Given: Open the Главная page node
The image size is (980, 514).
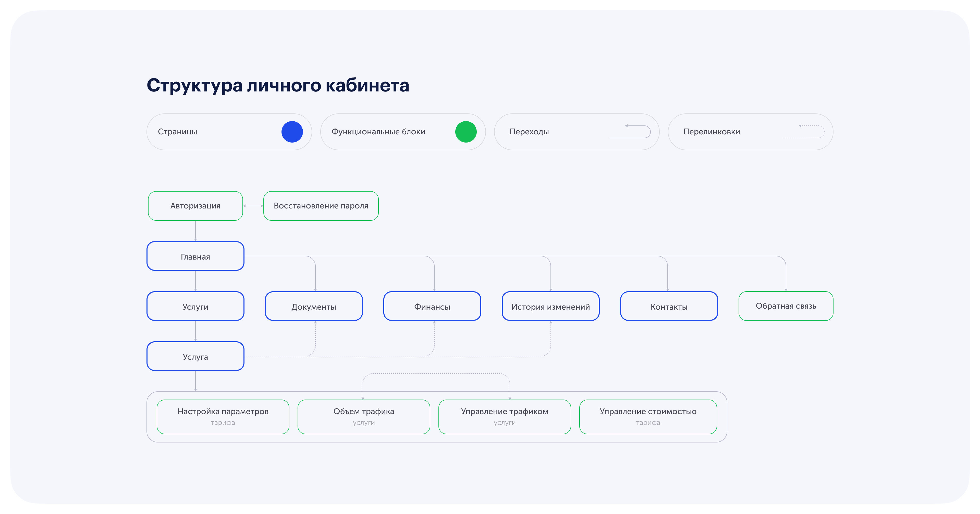Looking at the screenshot, I should pos(195,256).
